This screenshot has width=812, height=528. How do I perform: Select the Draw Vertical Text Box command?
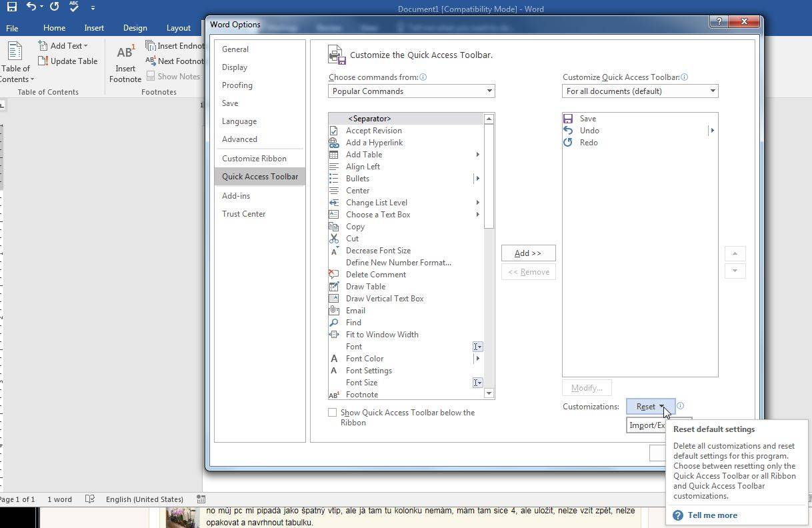406,299
